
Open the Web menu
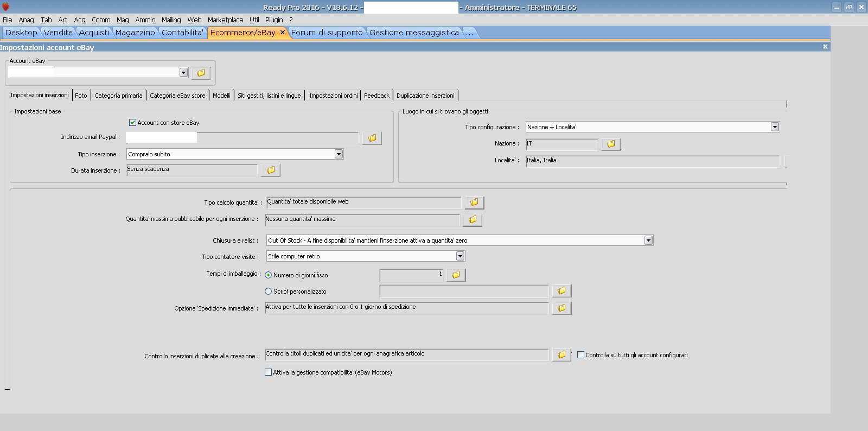pyautogui.click(x=194, y=20)
